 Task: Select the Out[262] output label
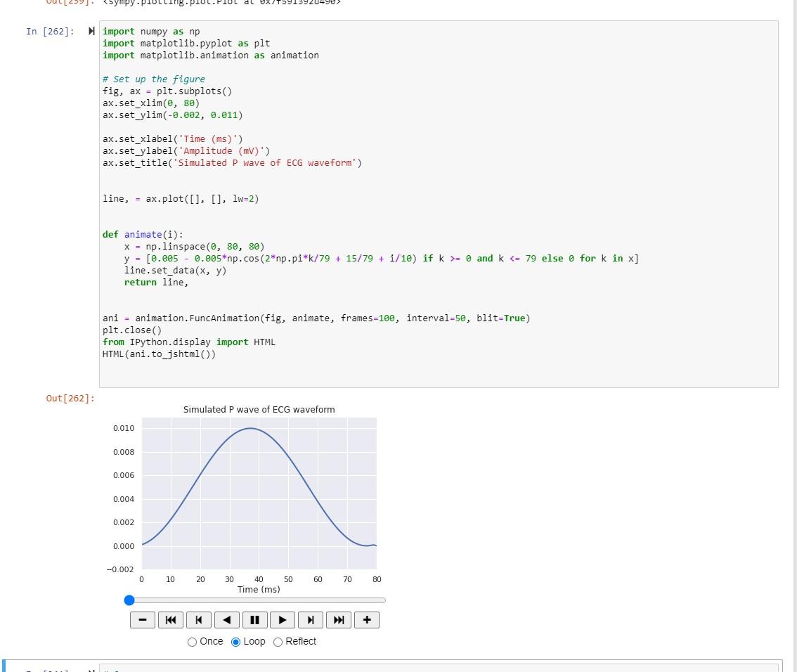click(70, 398)
